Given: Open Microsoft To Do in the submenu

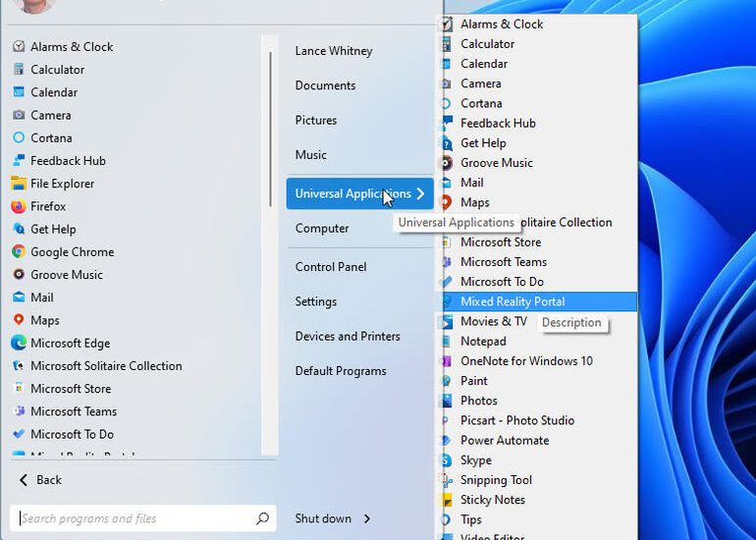Looking at the screenshot, I should 502,282.
